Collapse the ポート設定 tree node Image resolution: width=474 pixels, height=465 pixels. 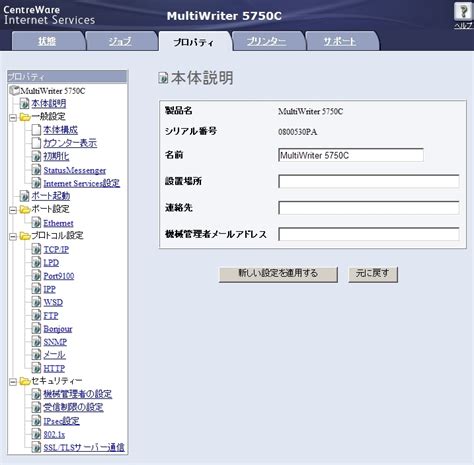point(13,210)
